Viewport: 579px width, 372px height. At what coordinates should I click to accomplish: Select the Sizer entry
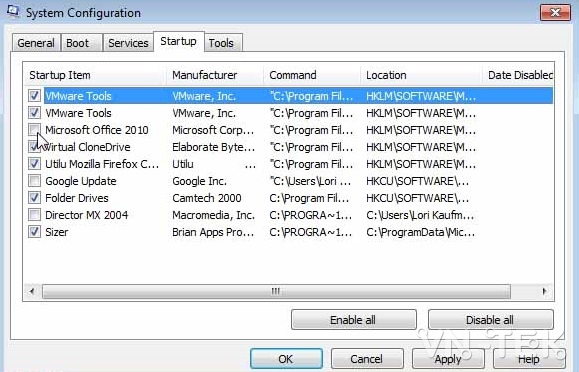pyautogui.click(x=56, y=232)
